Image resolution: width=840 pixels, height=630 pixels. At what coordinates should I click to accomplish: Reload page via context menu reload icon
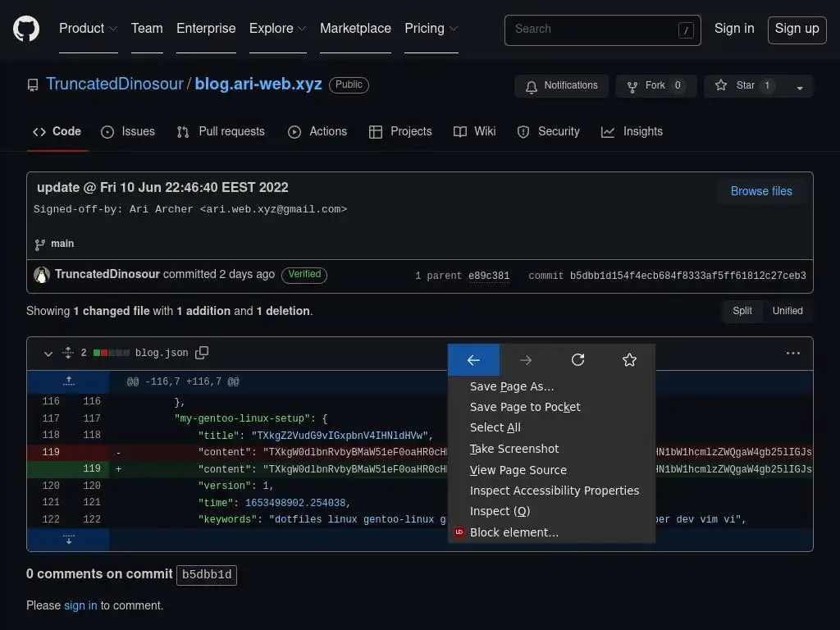click(577, 360)
